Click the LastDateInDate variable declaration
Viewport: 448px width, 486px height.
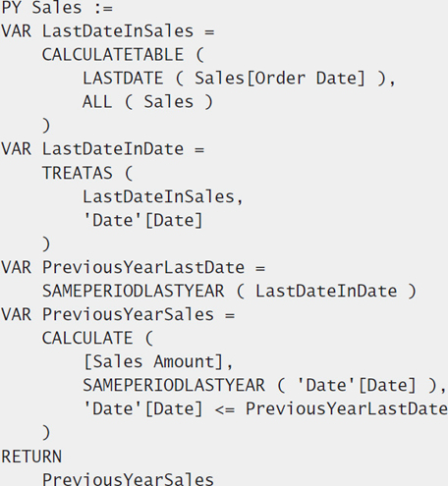[x=113, y=149]
